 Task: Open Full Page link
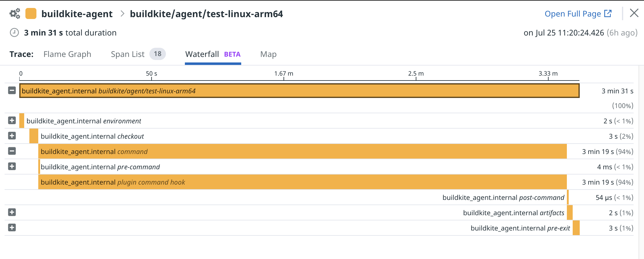pyautogui.click(x=573, y=14)
